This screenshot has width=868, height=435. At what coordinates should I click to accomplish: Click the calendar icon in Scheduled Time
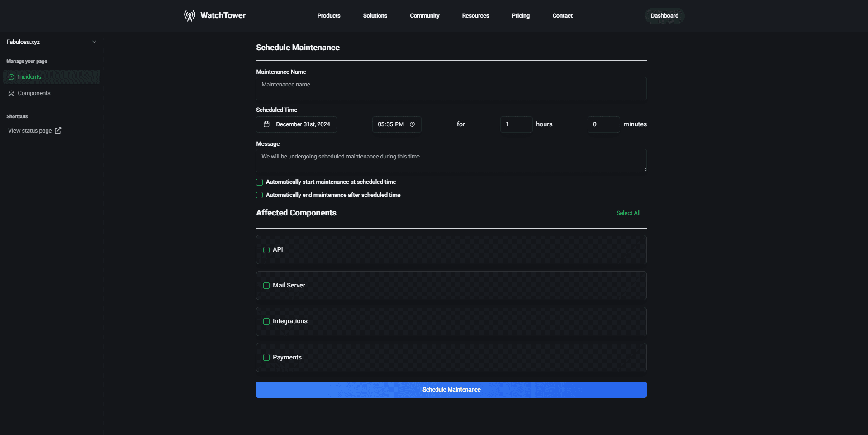(267, 124)
